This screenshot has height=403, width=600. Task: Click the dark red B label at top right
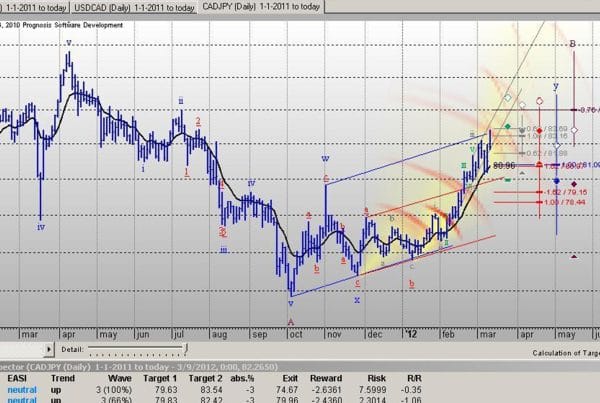pos(572,44)
